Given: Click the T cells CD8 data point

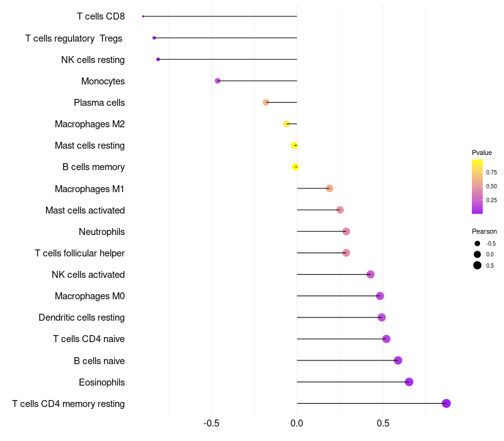Looking at the screenshot, I should [144, 16].
